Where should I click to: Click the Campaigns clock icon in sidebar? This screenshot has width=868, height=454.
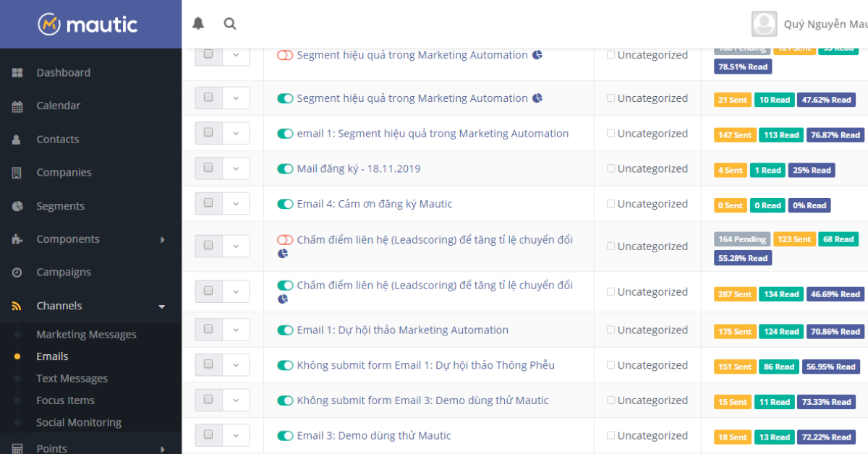[x=17, y=273]
